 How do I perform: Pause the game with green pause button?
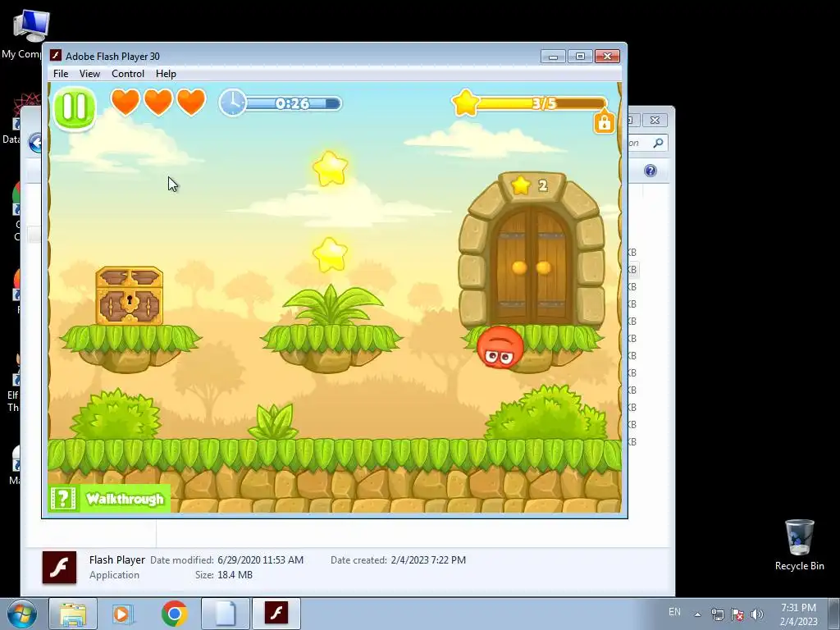(x=75, y=107)
